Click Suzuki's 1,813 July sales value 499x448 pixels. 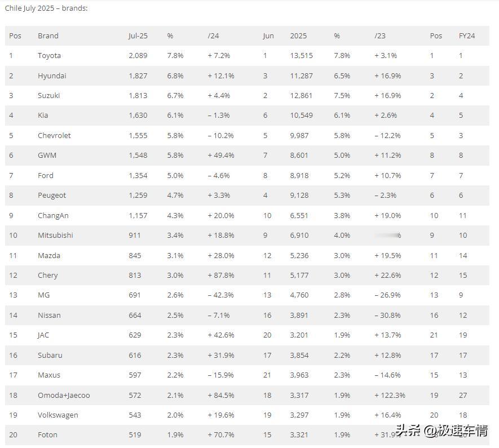138,96
